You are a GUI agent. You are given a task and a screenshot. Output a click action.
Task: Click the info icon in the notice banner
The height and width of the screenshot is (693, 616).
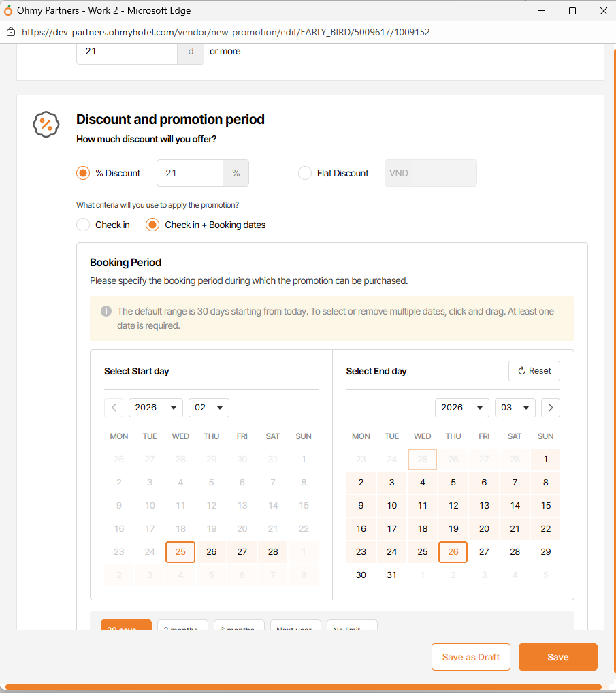[x=106, y=311]
